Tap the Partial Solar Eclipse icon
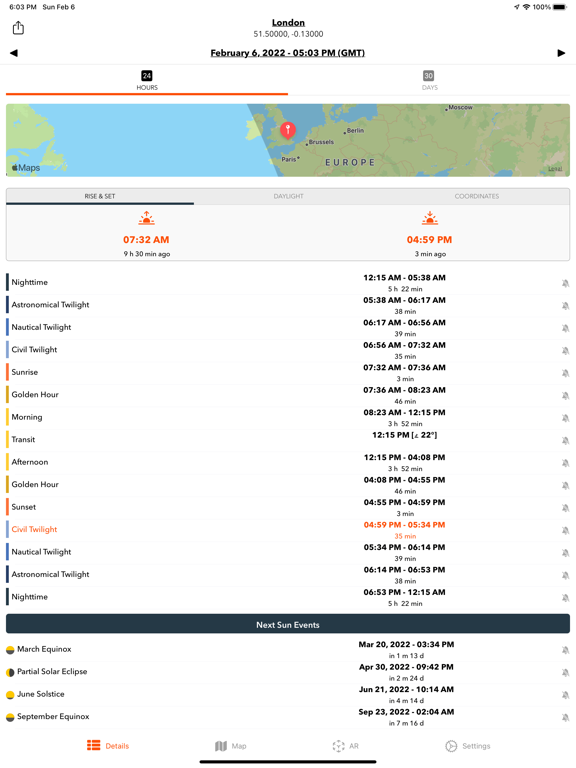Screen dimensions: 576x768 pos(10,672)
